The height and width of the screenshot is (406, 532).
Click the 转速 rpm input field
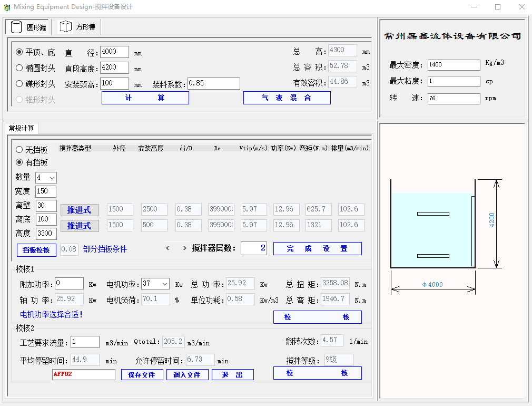tap(454, 99)
